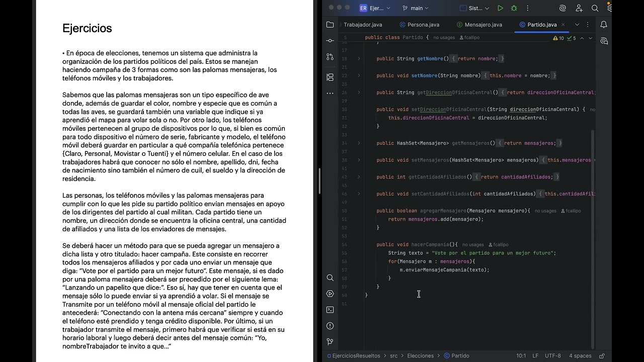Screen dimensions: 644x362
Task: Jump to next highlighted problem arrow
Action: tap(590, 38)
